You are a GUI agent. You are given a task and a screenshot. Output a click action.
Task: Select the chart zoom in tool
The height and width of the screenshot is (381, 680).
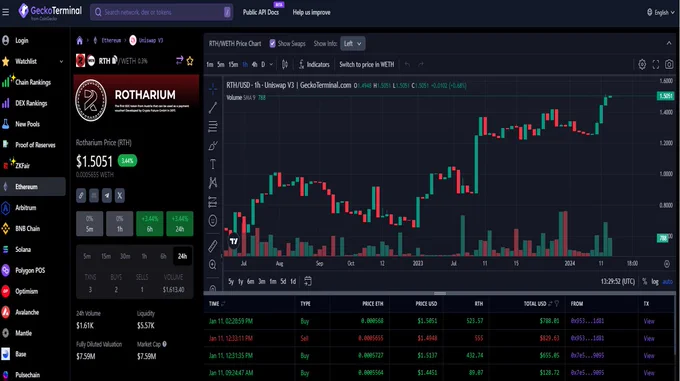click(x=213, y=264)
